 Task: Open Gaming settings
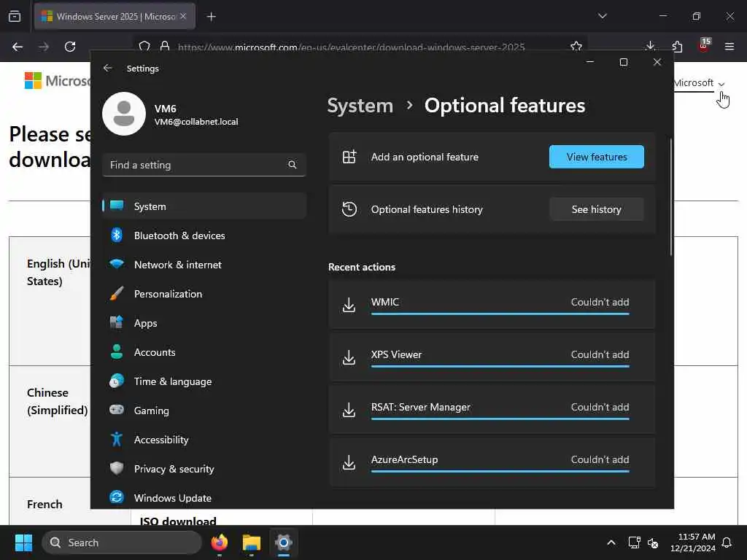[204, 411]
